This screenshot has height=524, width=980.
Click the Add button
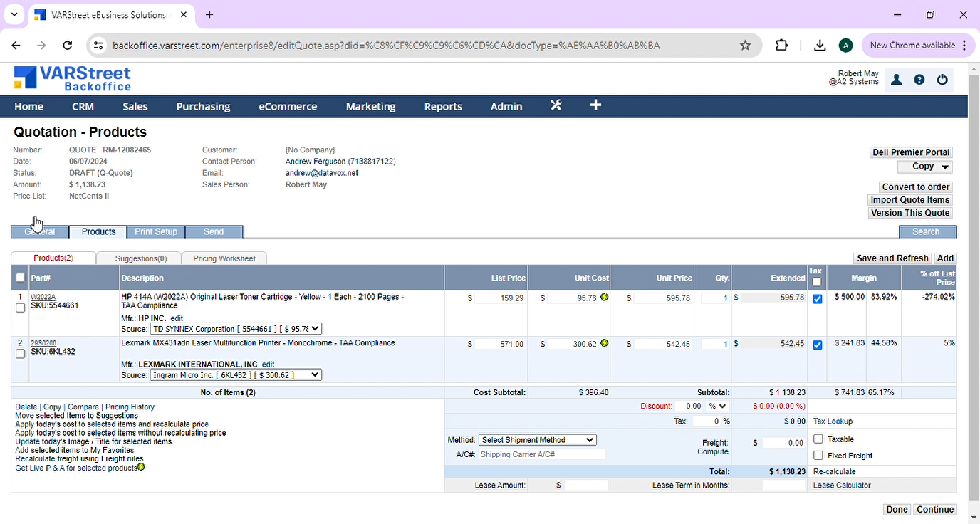tap(945, 258)
